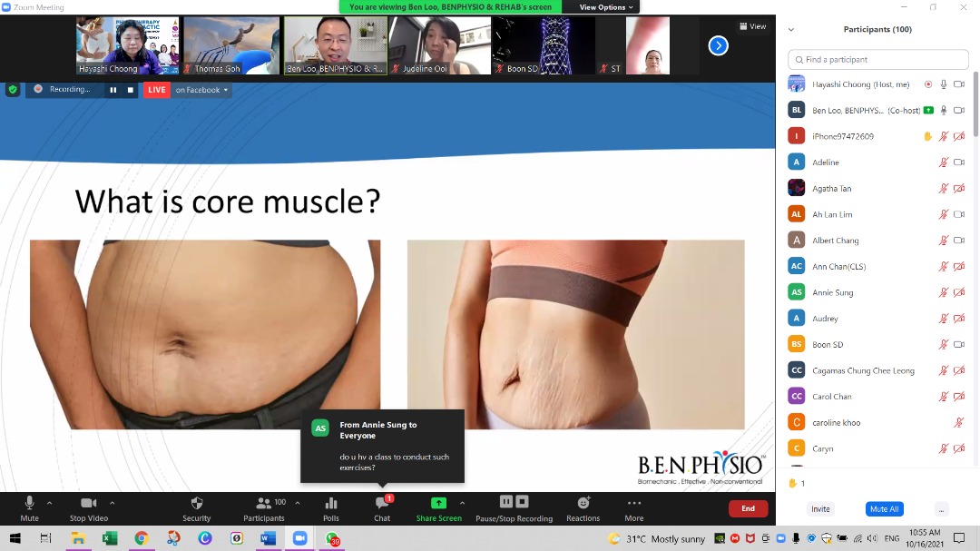Open the Polls icon in toolbar
The width and height of the screenshot is (980, 551).
tap(331, 504)
